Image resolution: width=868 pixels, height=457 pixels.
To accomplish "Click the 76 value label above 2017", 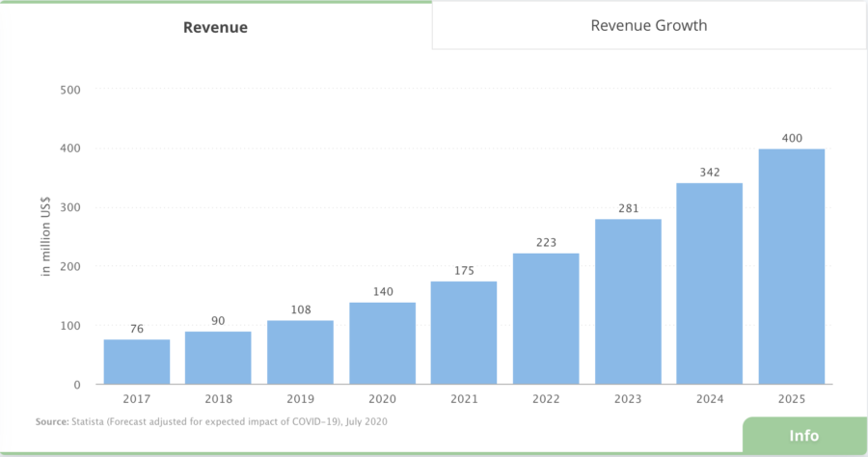I will 137,329.
